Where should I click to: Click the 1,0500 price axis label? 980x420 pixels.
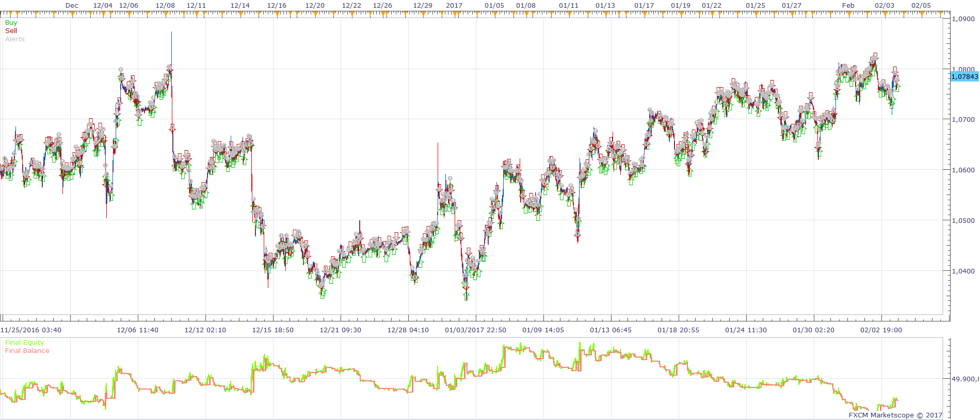click(x=963, y=221)
